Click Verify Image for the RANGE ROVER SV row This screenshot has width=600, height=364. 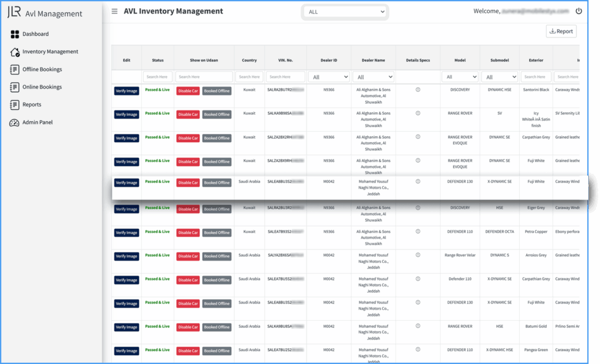click(x=127, y=114)
